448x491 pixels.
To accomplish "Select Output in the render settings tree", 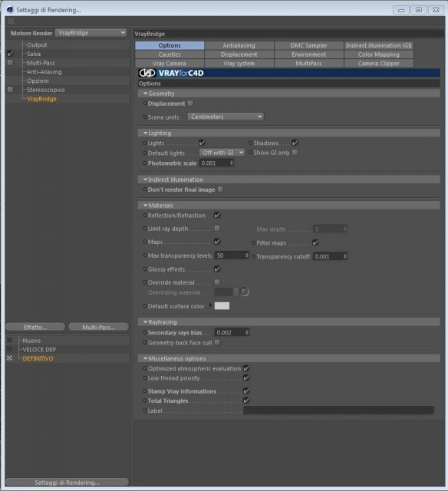I will 37,44.
